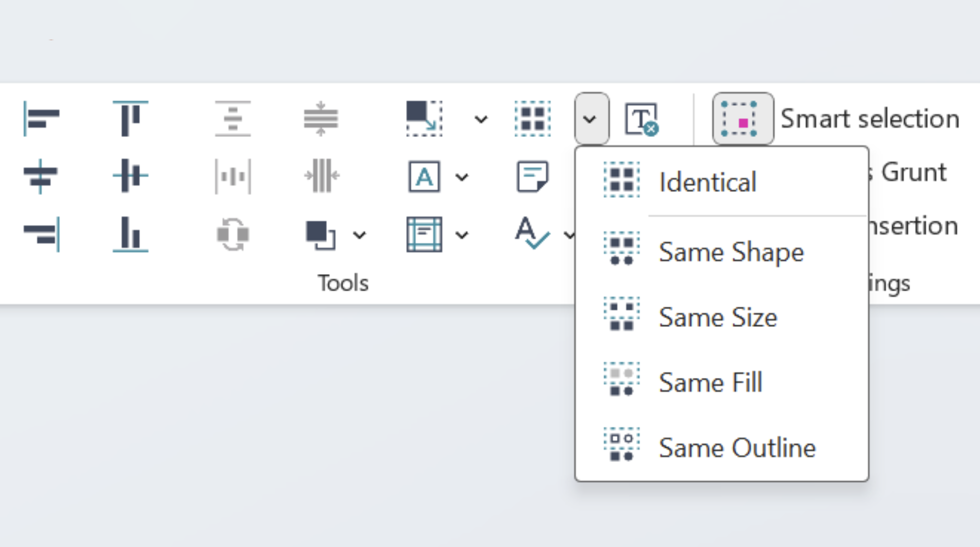Image resolution: width=980 pixels, height=547 pixels.
Task: Click the Align Top icon
Action: 130,119
